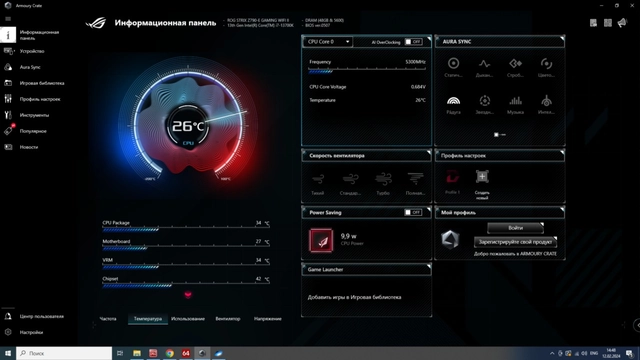Set fan speed to Тихий
This screenshot has width=640, height=360.
point(318,184)
